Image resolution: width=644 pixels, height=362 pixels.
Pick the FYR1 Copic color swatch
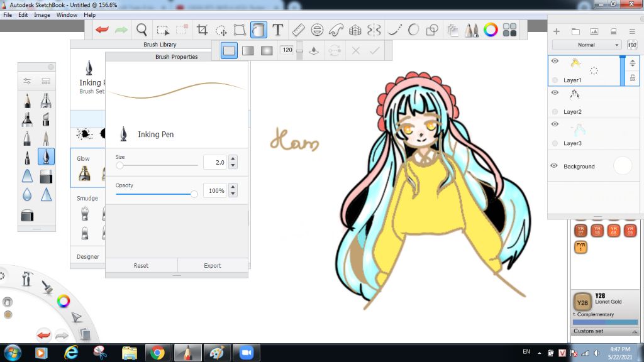click(580, 246)
